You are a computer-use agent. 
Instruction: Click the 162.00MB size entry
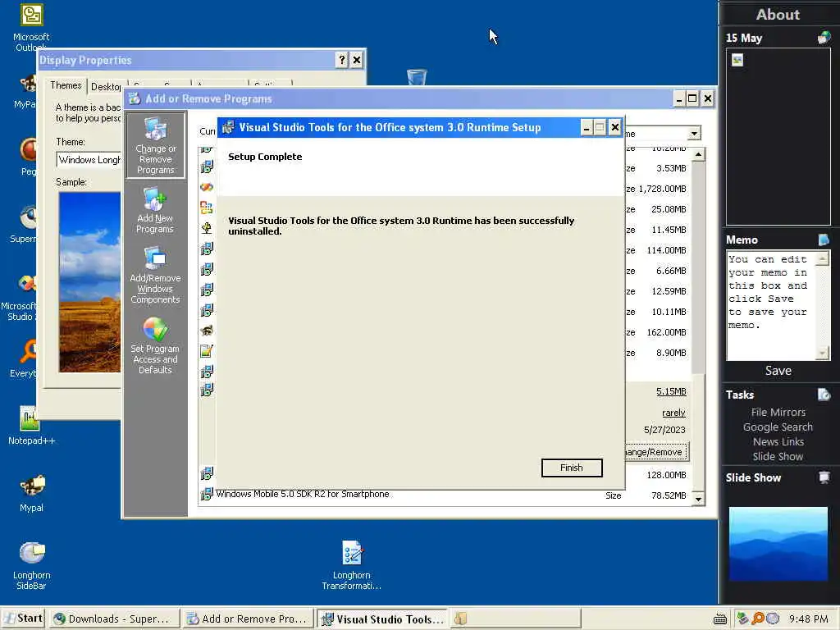[x=666, y=332]
